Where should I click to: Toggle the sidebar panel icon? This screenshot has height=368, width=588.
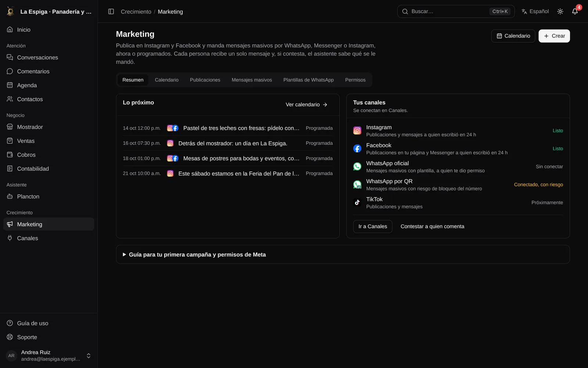111,11
